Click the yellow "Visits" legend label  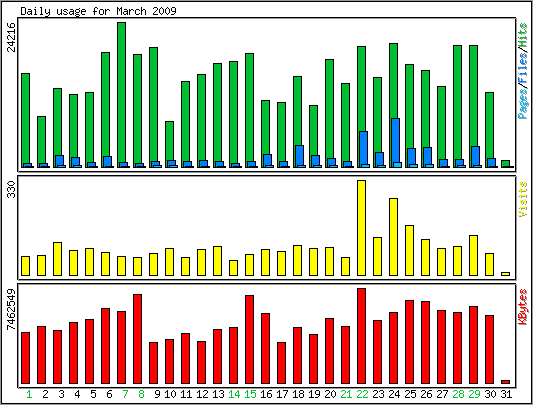tap(523, 199)
